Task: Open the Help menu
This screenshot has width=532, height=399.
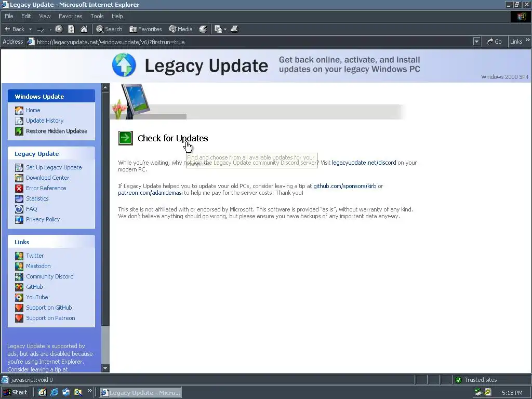Action: tap(117, 16)
